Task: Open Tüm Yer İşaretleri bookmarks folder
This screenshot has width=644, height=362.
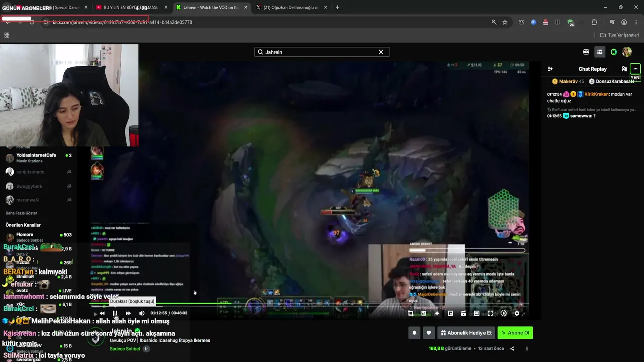Action: pos(620,35)
